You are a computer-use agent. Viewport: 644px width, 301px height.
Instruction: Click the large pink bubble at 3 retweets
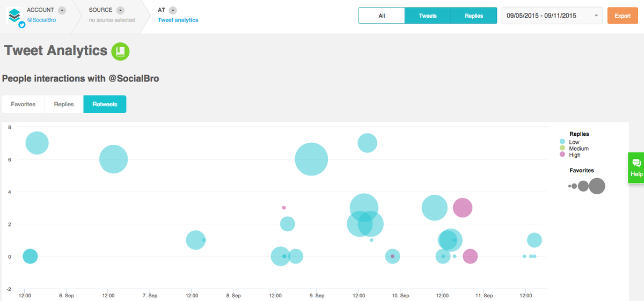tap(463, 208)
